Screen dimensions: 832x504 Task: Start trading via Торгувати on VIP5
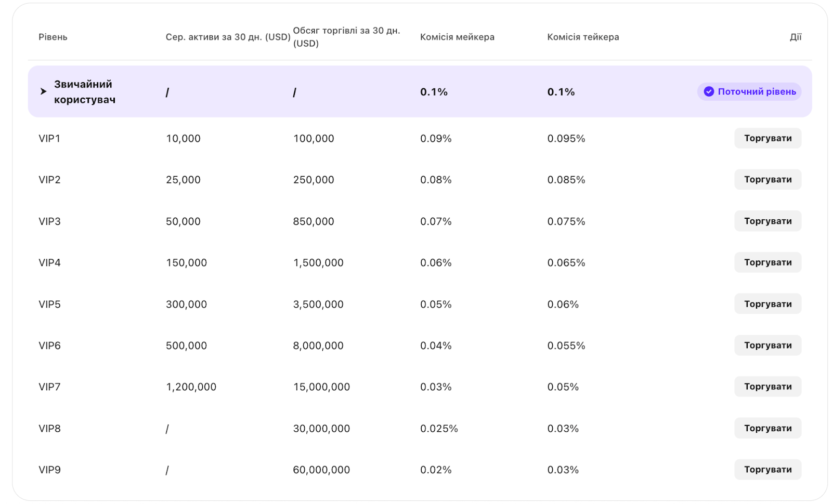pyautogui.click(x=768, y=304)
